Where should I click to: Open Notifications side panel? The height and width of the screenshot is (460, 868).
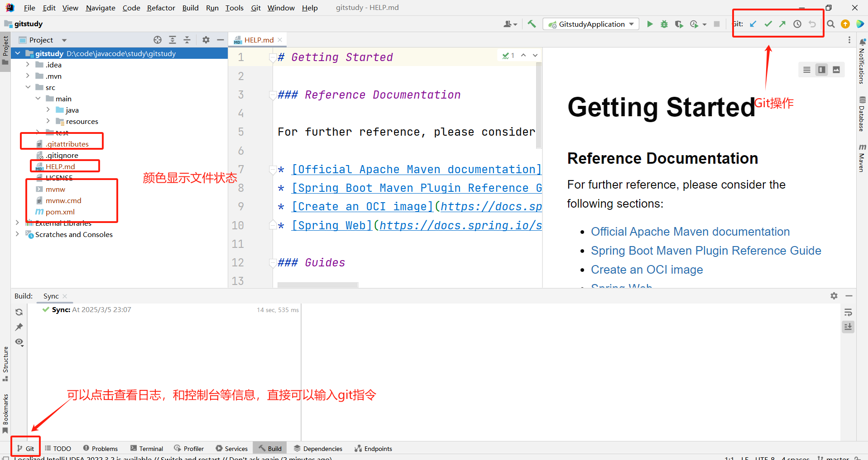(x=862, y=61)
